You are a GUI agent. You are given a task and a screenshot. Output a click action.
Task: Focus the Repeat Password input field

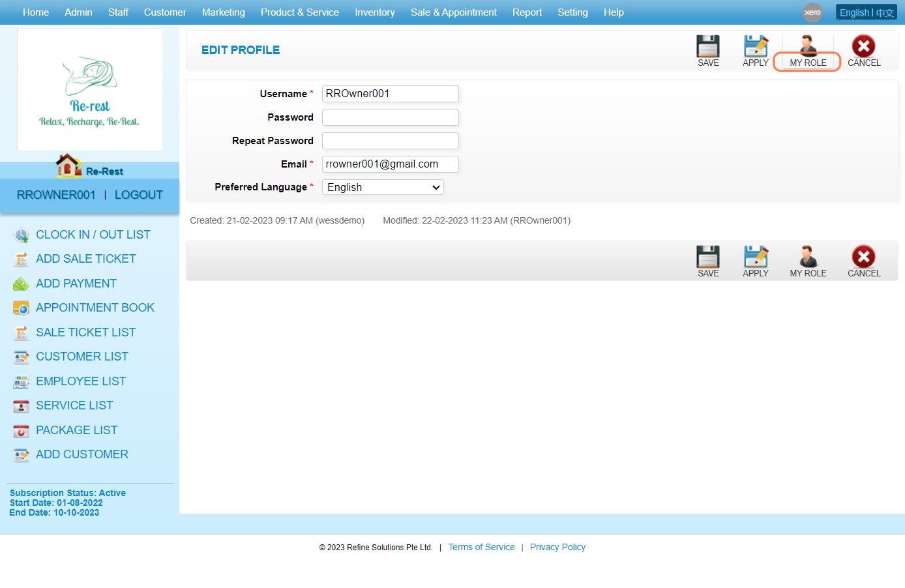(x=391, y=141)
